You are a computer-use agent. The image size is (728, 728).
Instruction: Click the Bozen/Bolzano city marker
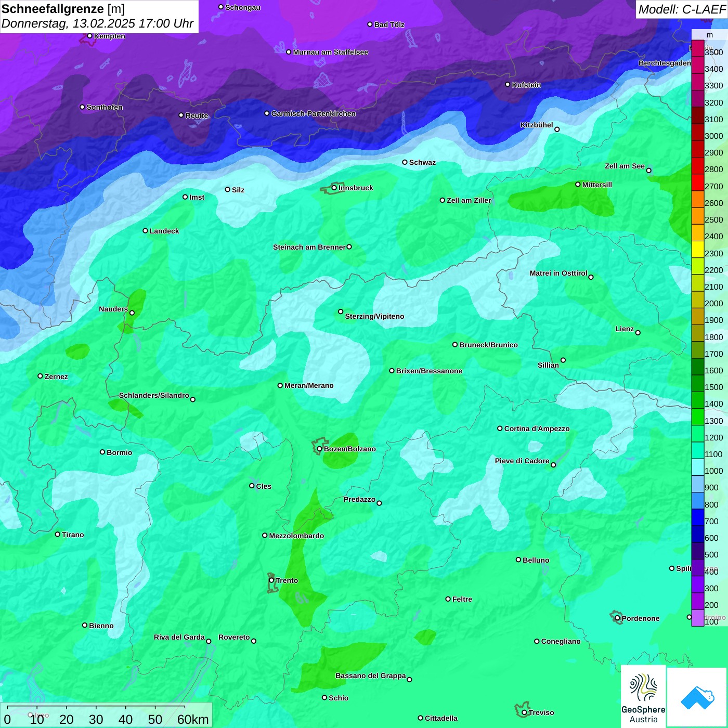click(319, 449)
